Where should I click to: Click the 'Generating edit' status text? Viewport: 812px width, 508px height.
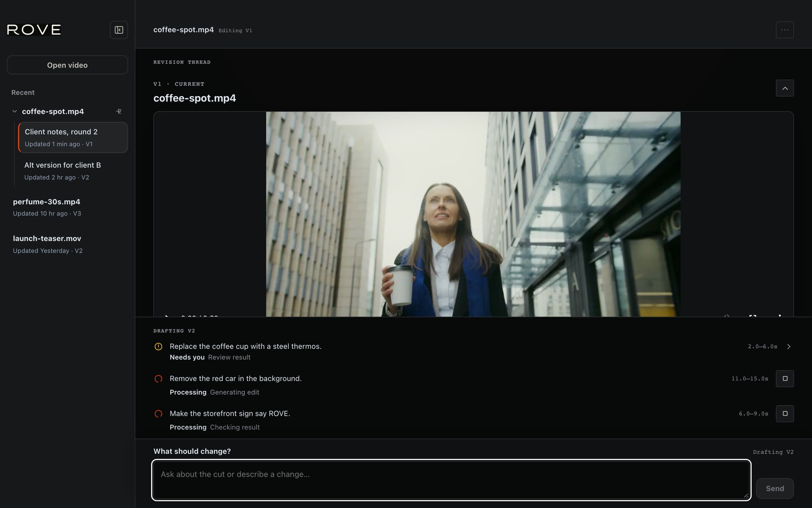tap(235, 392)
